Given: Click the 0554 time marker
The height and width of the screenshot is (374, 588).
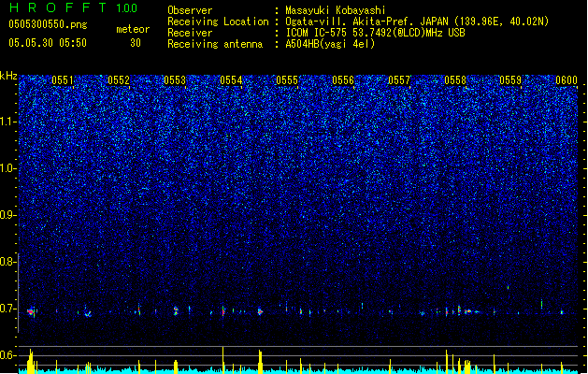Looking at the screenshot, I should pos(231,80).
